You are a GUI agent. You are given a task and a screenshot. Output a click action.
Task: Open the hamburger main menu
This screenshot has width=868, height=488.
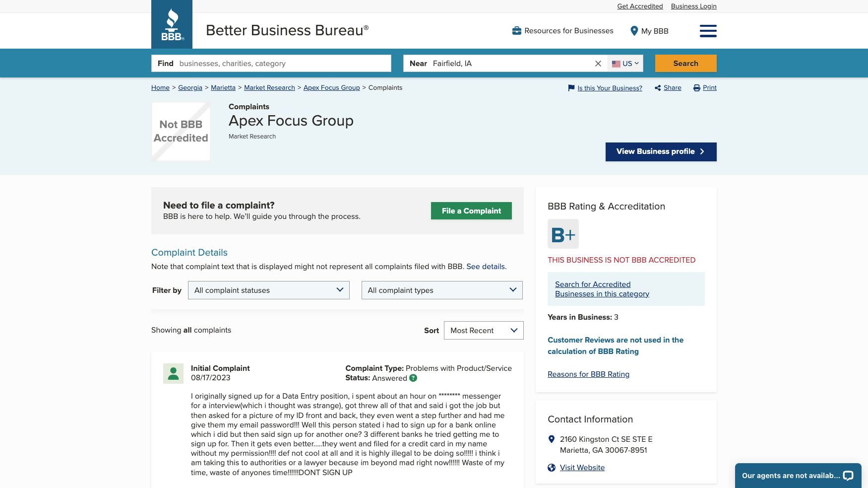click(x=708, y=31)
